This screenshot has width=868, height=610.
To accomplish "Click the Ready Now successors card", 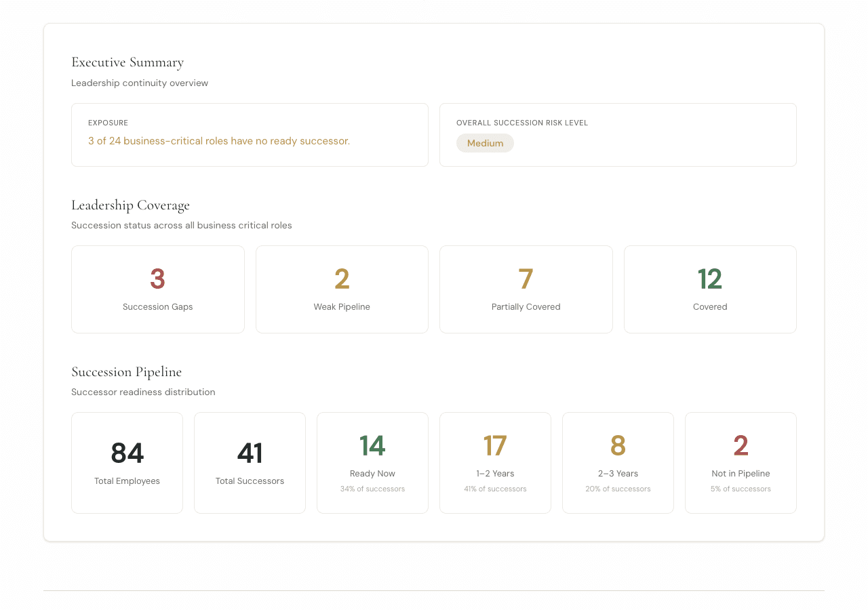I will [372, 463].
